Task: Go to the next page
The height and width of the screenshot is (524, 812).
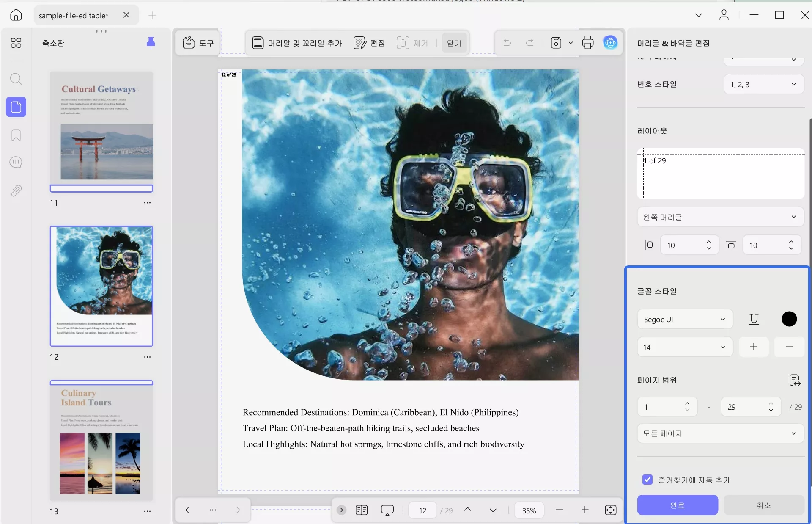Action: point(493,510)
